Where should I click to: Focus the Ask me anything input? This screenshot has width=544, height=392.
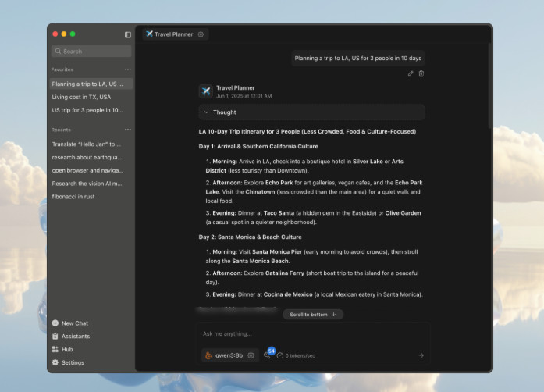coord(313,333)
